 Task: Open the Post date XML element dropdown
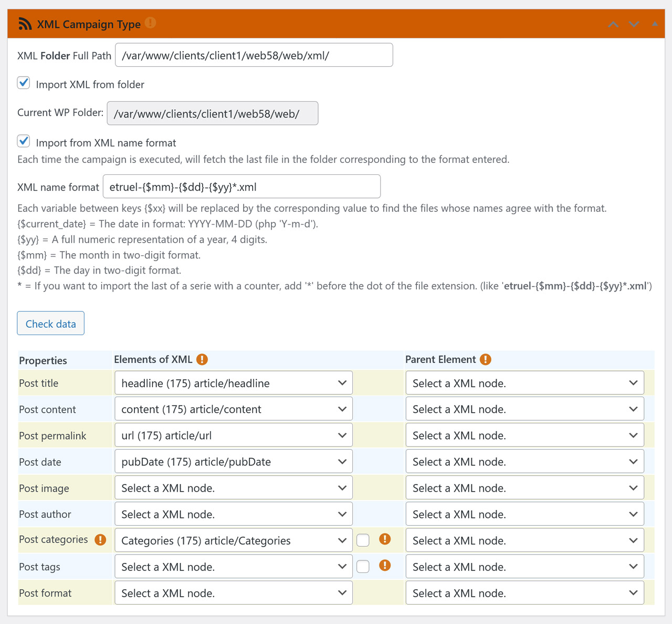[x=234, y=462]
